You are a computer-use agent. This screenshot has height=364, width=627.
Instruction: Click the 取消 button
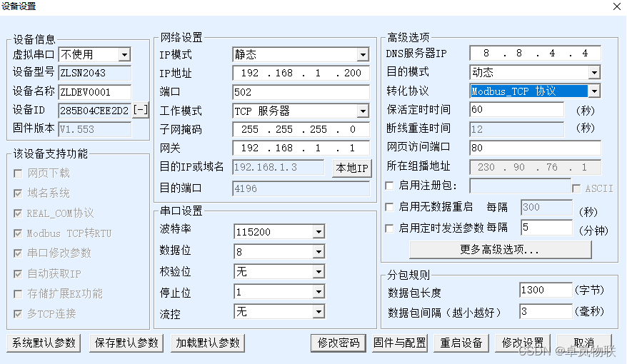click(584, 343)
